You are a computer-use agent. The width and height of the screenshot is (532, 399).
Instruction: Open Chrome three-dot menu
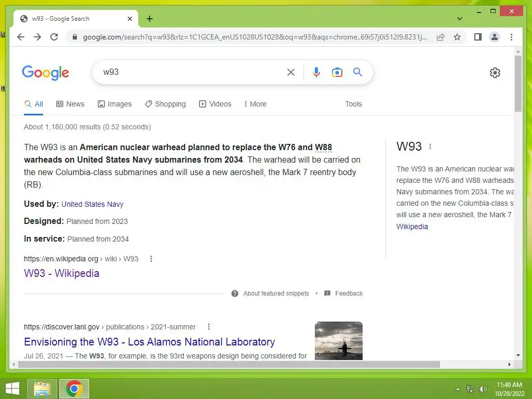point(511,37)
